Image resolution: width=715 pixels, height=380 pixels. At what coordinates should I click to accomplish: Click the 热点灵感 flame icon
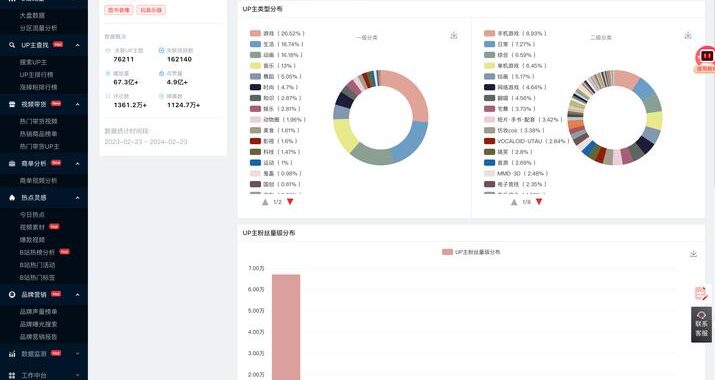[12, 198]
